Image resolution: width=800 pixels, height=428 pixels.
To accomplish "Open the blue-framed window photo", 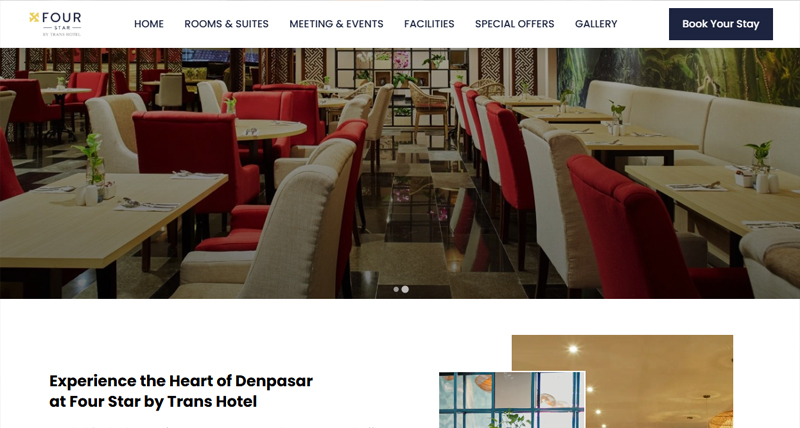I will coord(512,400).
